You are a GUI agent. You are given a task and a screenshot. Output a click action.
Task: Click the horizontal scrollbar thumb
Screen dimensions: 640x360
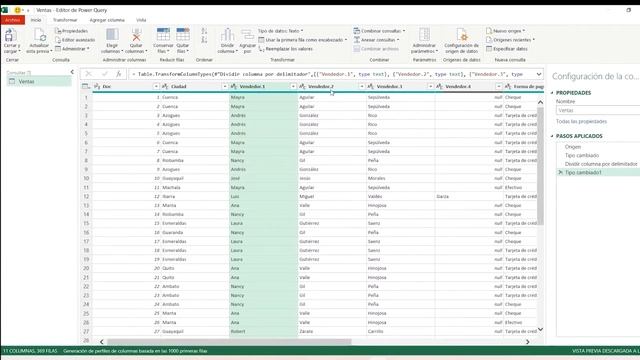(229, 342)
